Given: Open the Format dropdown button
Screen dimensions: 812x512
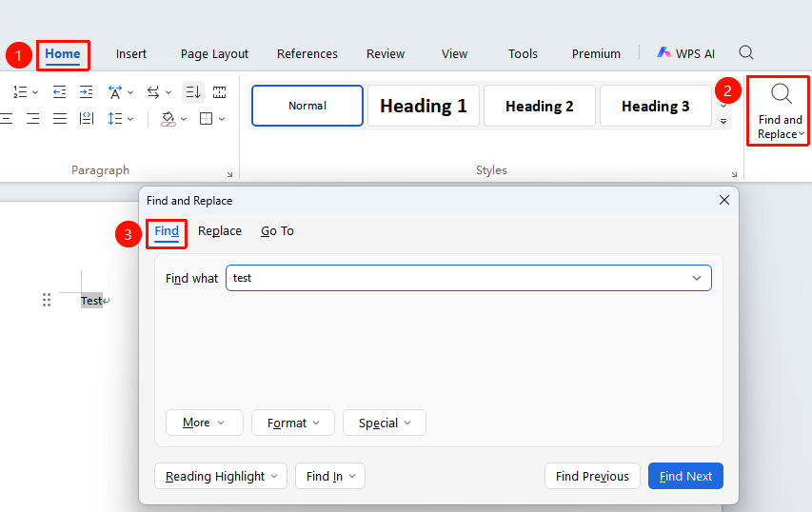Looking at the screenshot, I should (x=293, y=423).
